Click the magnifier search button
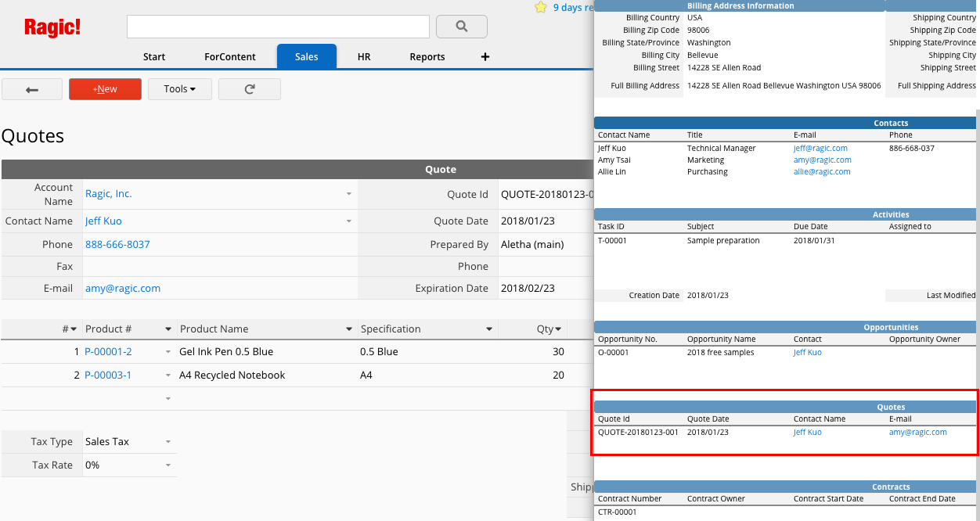 (x=462, y=27)
